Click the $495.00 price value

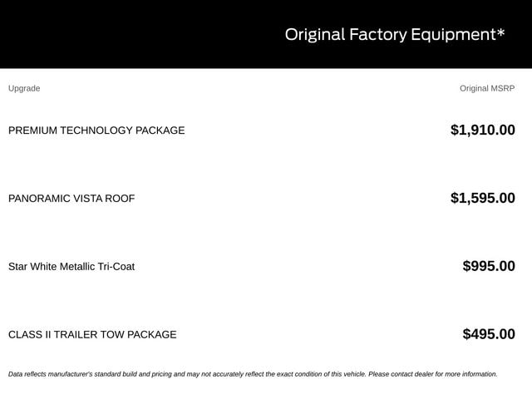(489, 334)
